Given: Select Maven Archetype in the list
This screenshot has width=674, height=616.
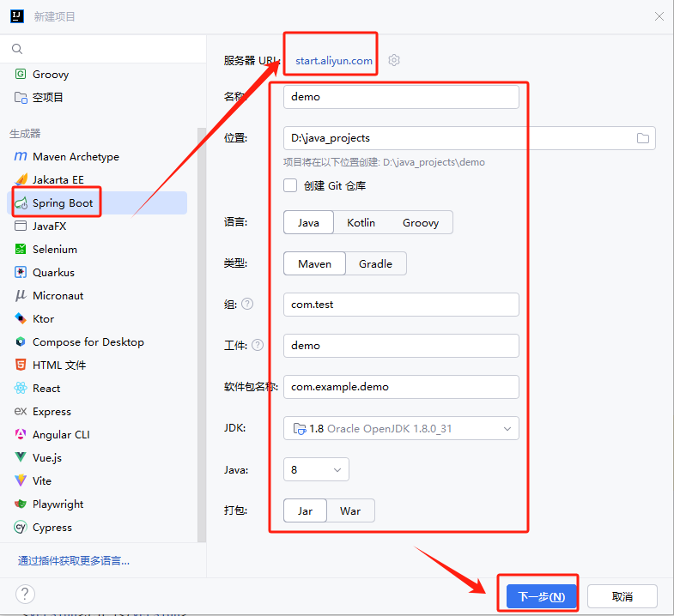Looking at the screenshot, I should pyautogui.click(x=98, y=156).
